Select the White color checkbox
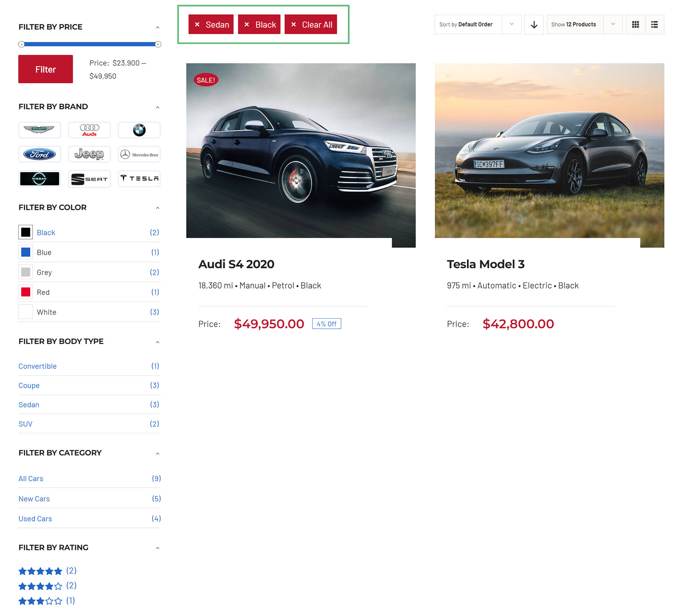 tap(25, 312)
